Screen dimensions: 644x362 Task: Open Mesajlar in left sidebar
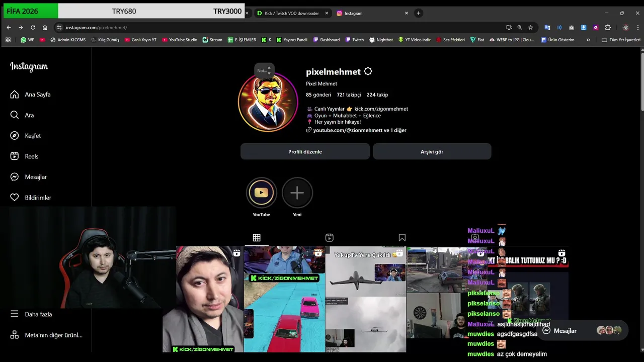(28, 177)
